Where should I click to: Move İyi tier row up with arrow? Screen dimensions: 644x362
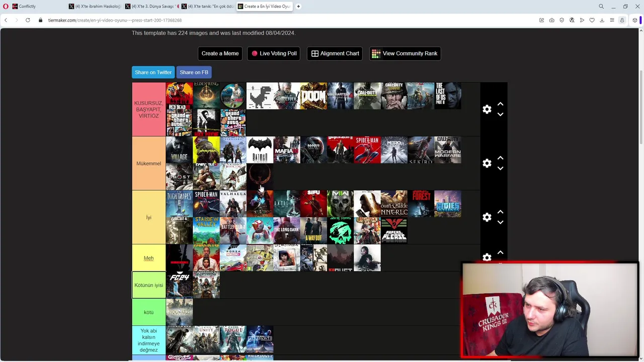(500, 212)
